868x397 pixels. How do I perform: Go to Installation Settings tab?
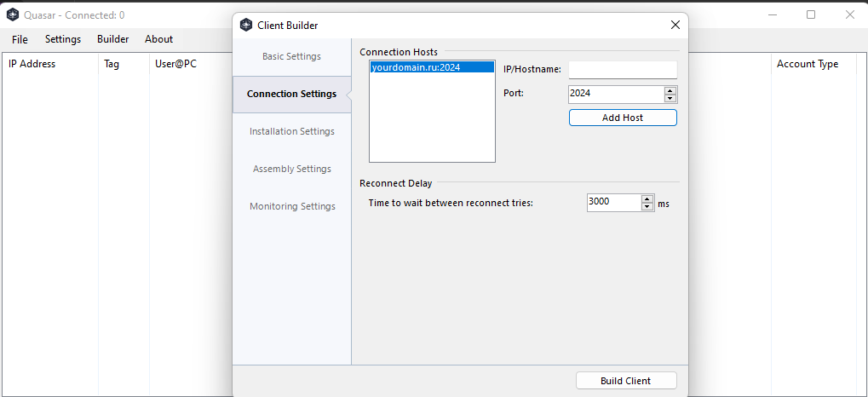[291, 132]
